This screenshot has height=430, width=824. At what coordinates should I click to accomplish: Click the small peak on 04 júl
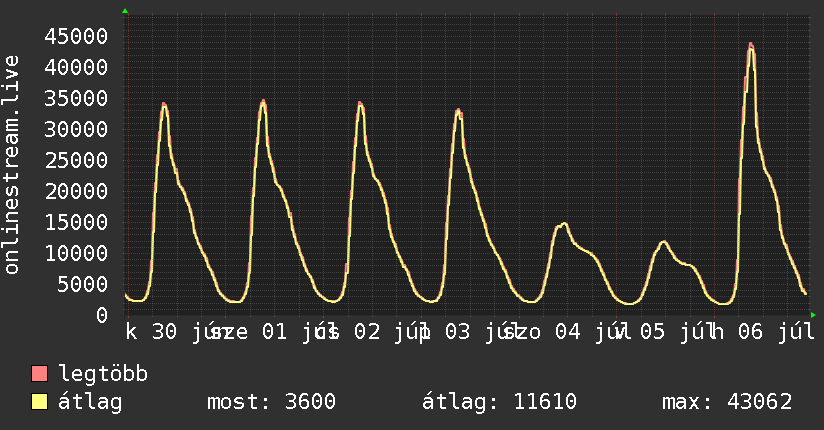[564, 224]
